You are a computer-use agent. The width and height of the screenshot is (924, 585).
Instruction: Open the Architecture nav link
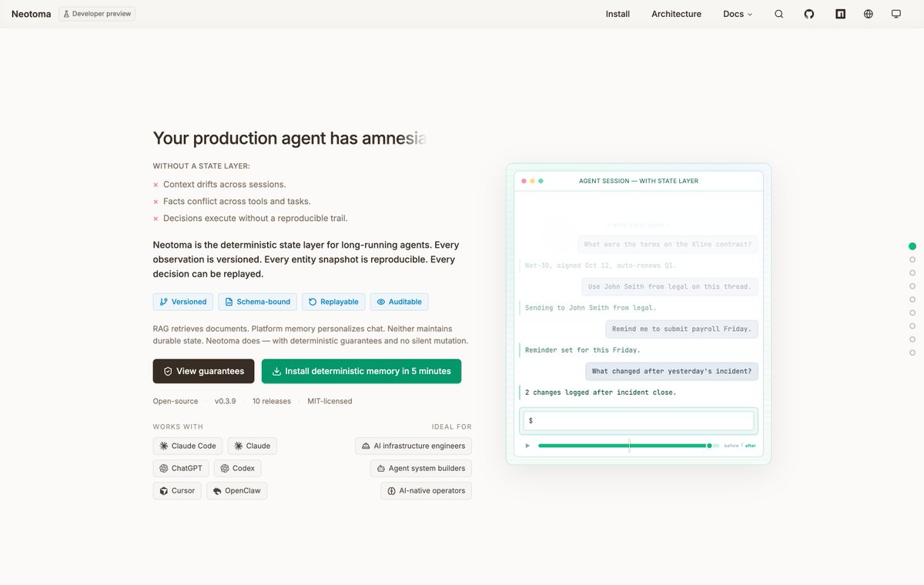[676, 14]
